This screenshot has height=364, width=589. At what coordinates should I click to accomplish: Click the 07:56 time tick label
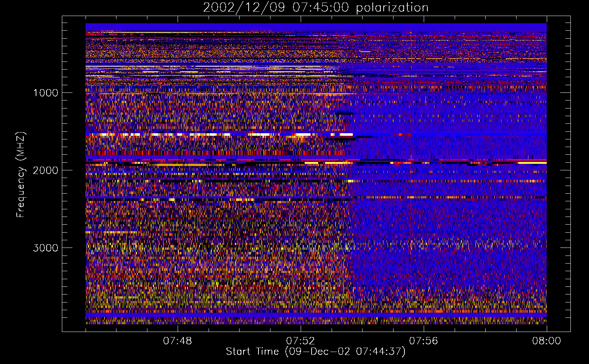pyautogui.click(x=423, y=341)
